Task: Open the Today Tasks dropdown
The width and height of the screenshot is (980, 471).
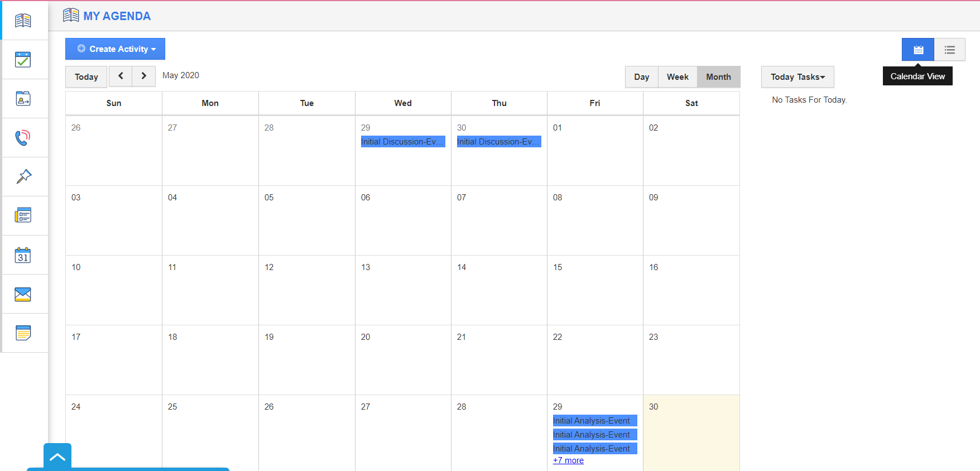Action: 798,77
